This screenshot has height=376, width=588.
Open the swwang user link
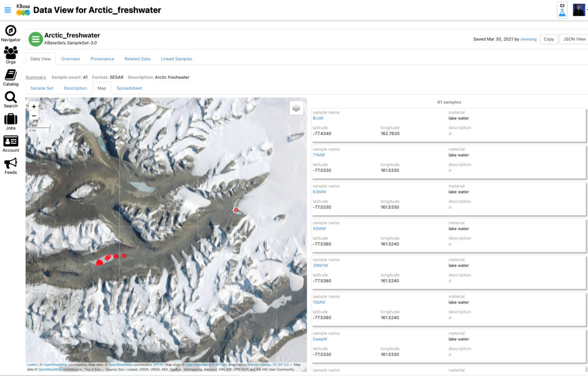529,39
